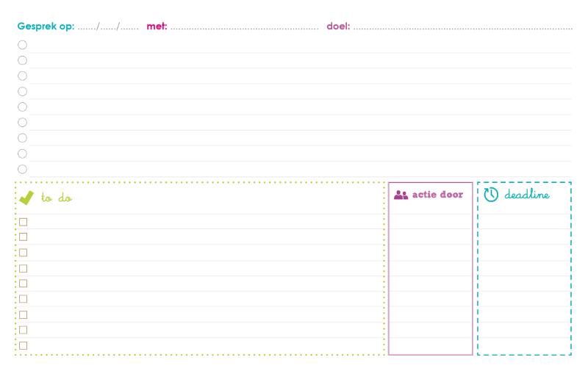
Task: Click the Gesprek op date field
Action: [x=108, y=26]
